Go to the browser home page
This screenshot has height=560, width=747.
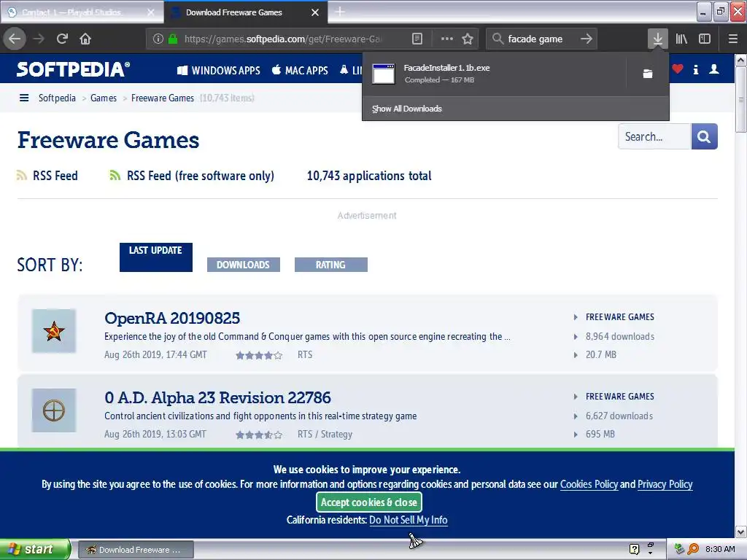[85, 39]
